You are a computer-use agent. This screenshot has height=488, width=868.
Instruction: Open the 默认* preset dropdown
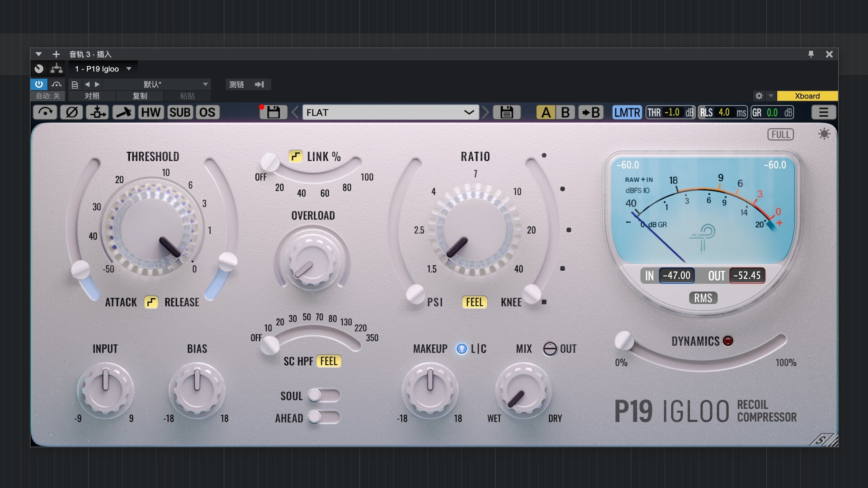pos(156,84)
